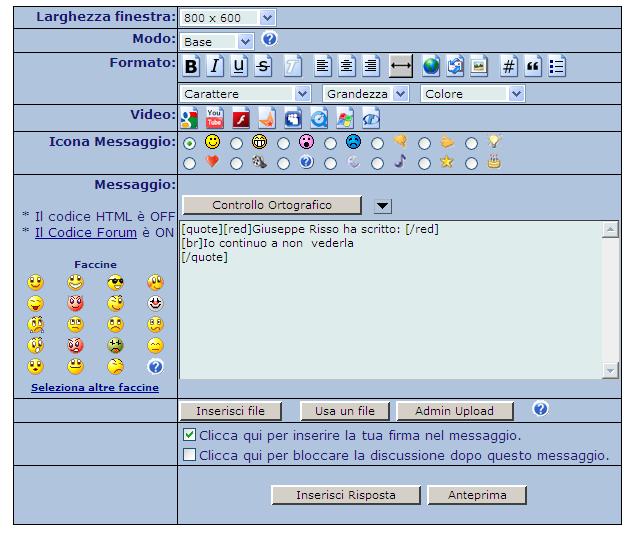This screenshot has width=635, height=533.
Task: Open the Grandezza size dropdown
Action: point(366,94)
